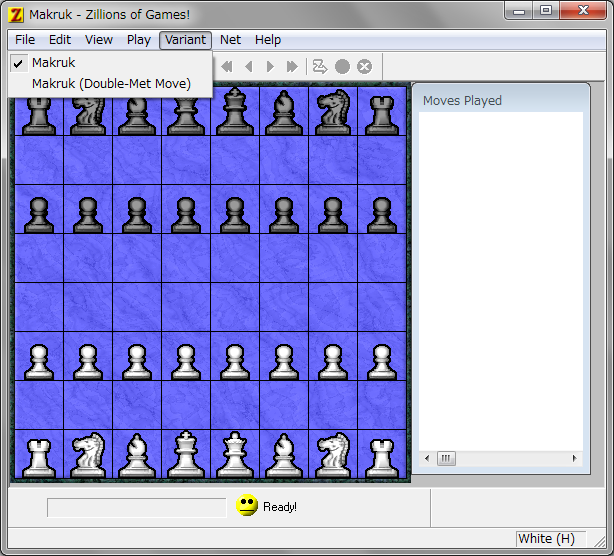The height and width of the screenshot is (556, 614).
Task: Select the white rook on the bottom-left corner
Action: click(x=39, y=458)
